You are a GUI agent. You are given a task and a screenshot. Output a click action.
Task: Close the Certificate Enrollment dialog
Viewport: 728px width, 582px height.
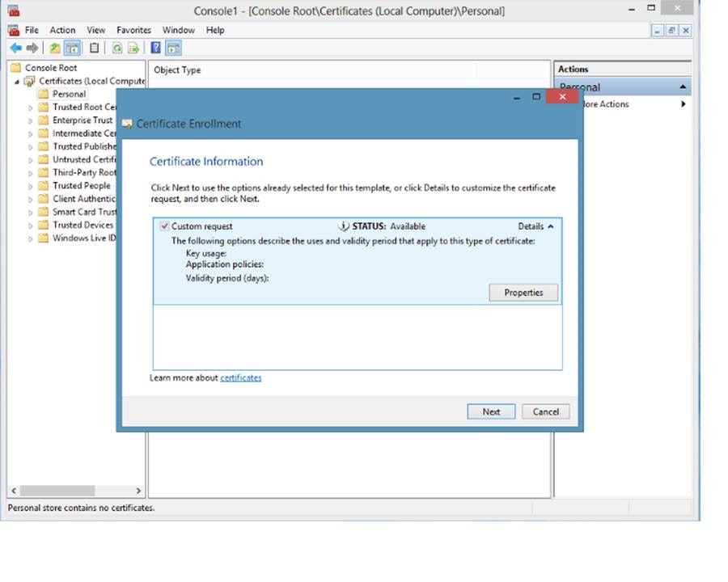[x=562, y=96]
